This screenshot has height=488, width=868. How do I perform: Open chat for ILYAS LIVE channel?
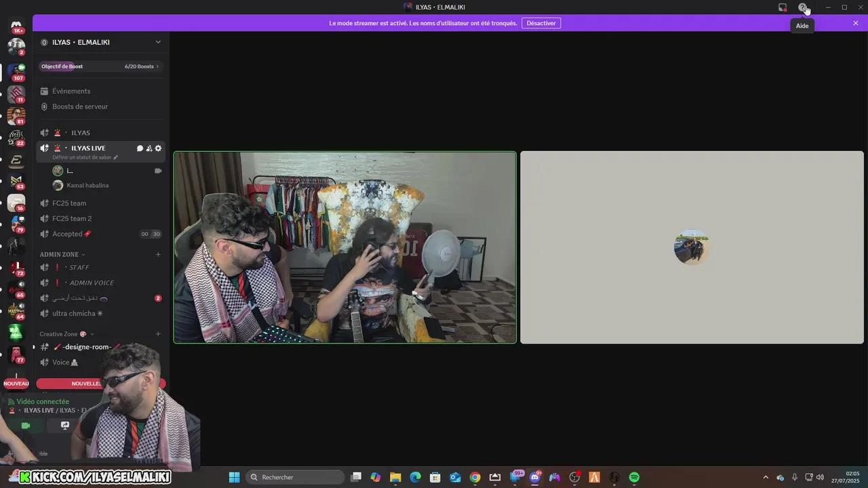click(140, 148)
